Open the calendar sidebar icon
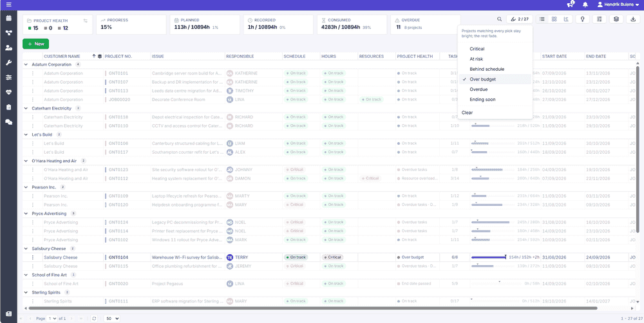 tap(8, 18)
